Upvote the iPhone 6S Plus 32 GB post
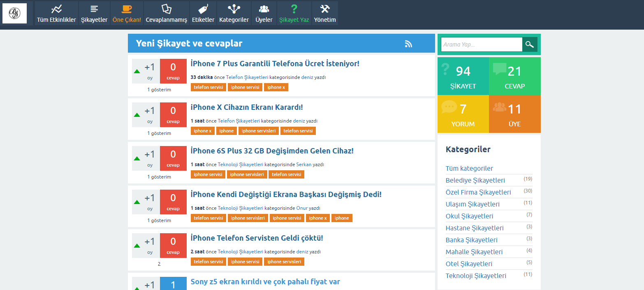 pos(137,158)
